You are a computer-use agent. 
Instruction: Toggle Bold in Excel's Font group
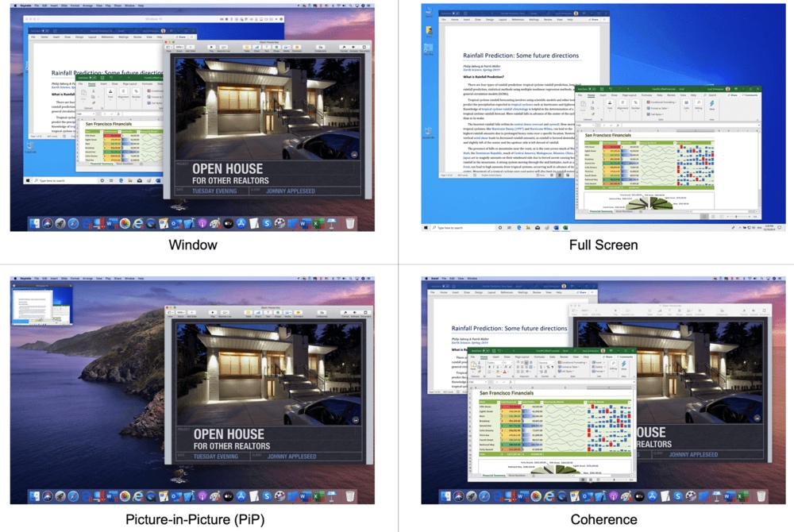[x=489, y=367]
